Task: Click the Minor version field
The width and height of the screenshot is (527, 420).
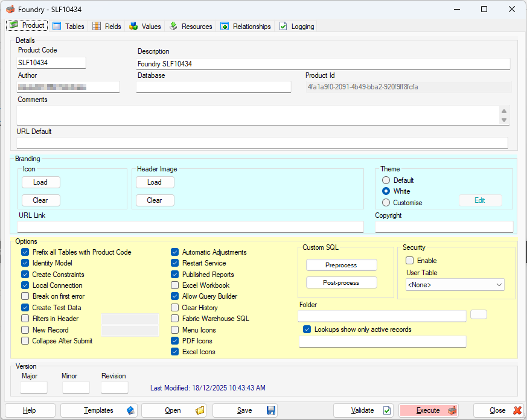Action: (x=76, y=387)
